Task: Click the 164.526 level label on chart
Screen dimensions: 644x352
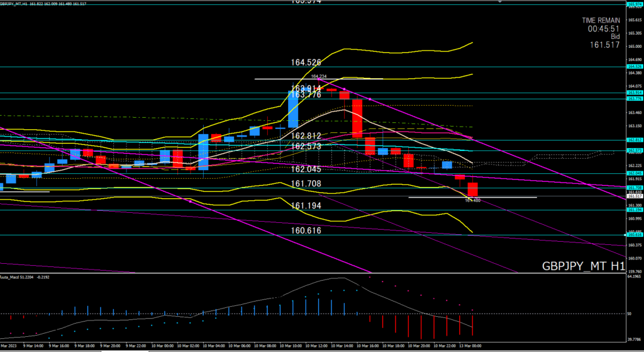Action: 306,62
